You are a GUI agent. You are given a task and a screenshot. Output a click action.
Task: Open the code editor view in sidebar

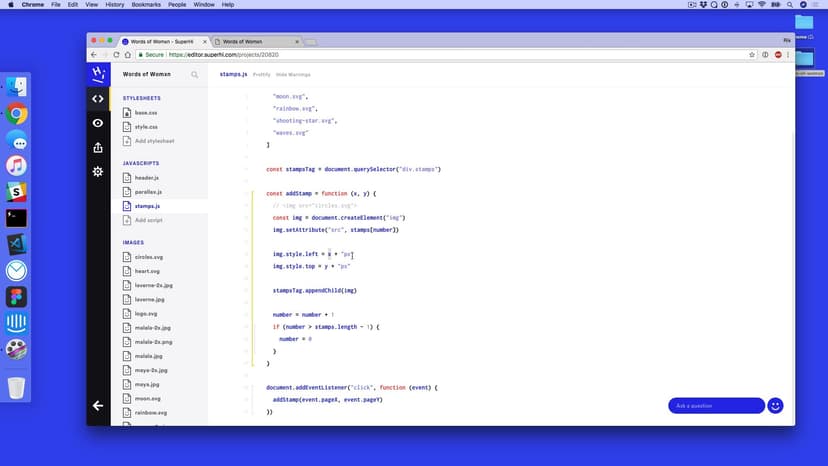tap(98, 98)
